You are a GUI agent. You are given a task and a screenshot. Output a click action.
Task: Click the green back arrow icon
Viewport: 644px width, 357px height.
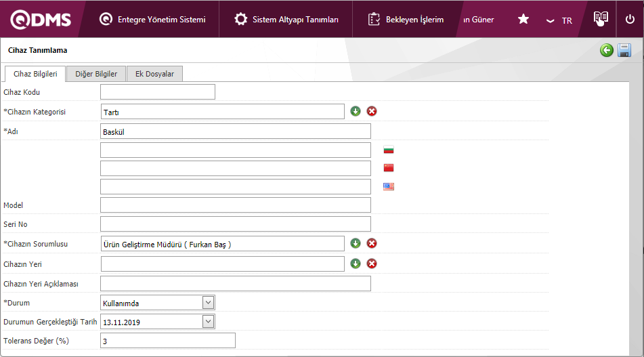(x=607, y=50)
